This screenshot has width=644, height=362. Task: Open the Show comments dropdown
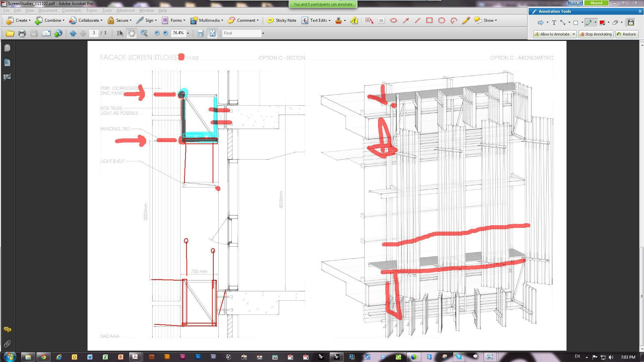486,20
